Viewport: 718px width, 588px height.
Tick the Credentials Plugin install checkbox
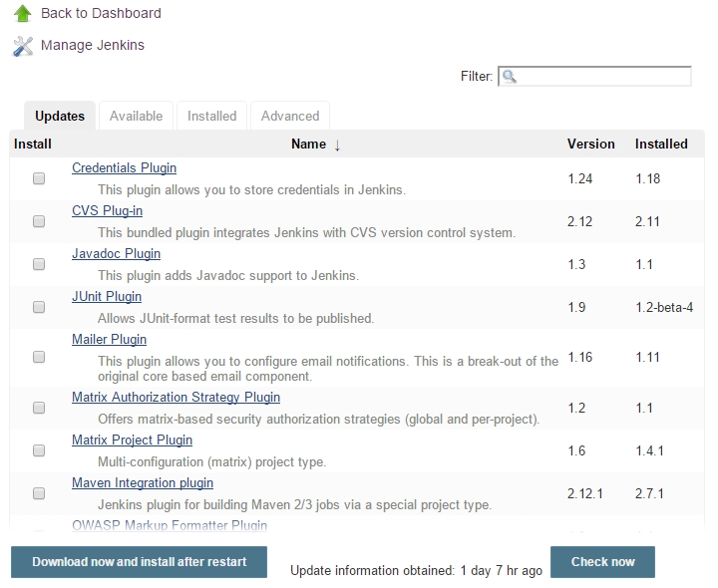pos(39,178)
